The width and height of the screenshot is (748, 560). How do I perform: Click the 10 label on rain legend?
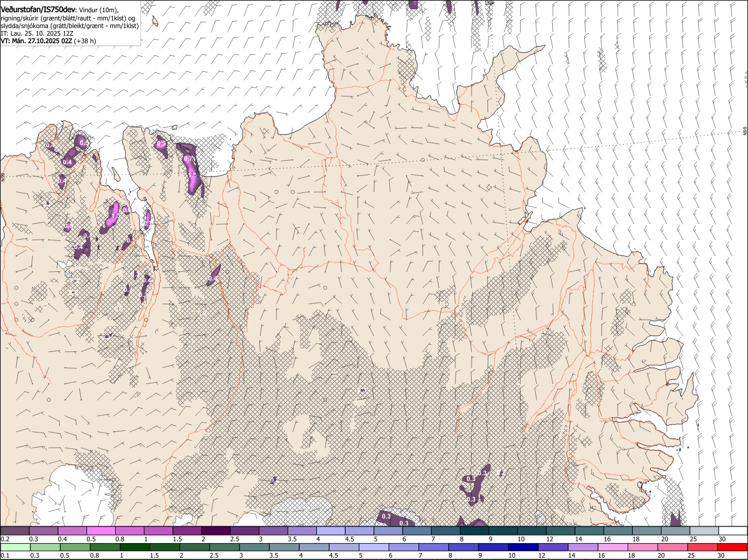512,555
